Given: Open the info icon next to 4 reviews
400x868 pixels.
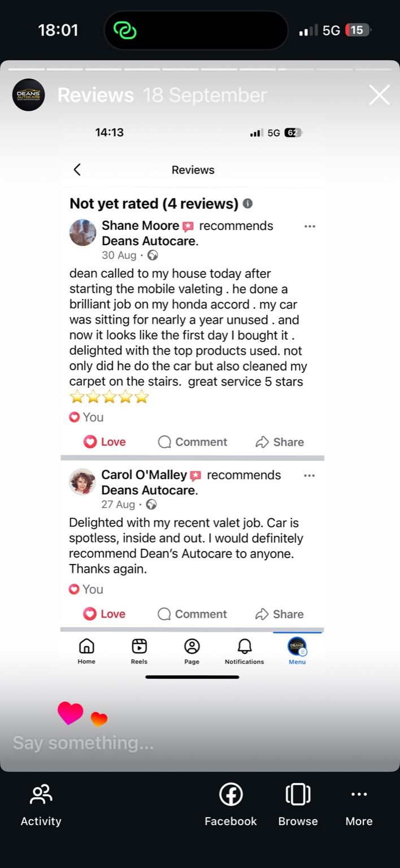Looking at the screenshot, I should [x=247, y=203].
